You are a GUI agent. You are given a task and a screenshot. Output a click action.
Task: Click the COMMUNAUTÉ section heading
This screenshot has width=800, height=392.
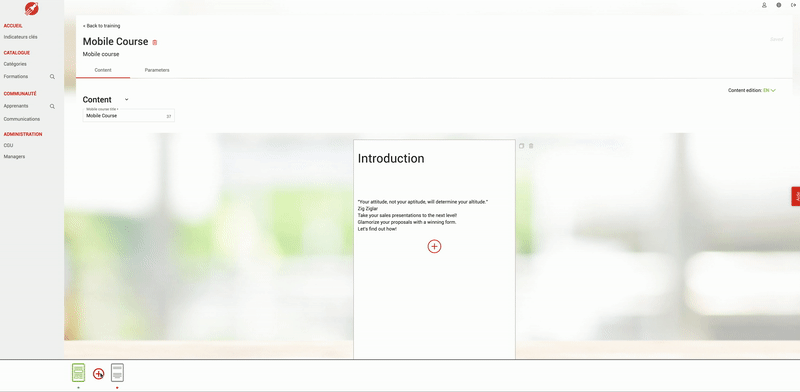pyautogui.click(x=20, y=94)
